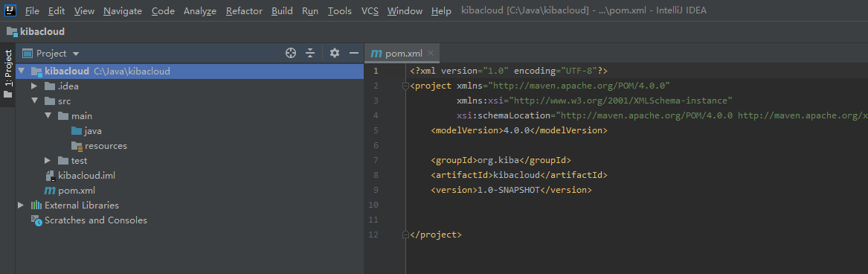Open Project panel settings gear
The height and width of the screenshot is (274, 868).
335,54
